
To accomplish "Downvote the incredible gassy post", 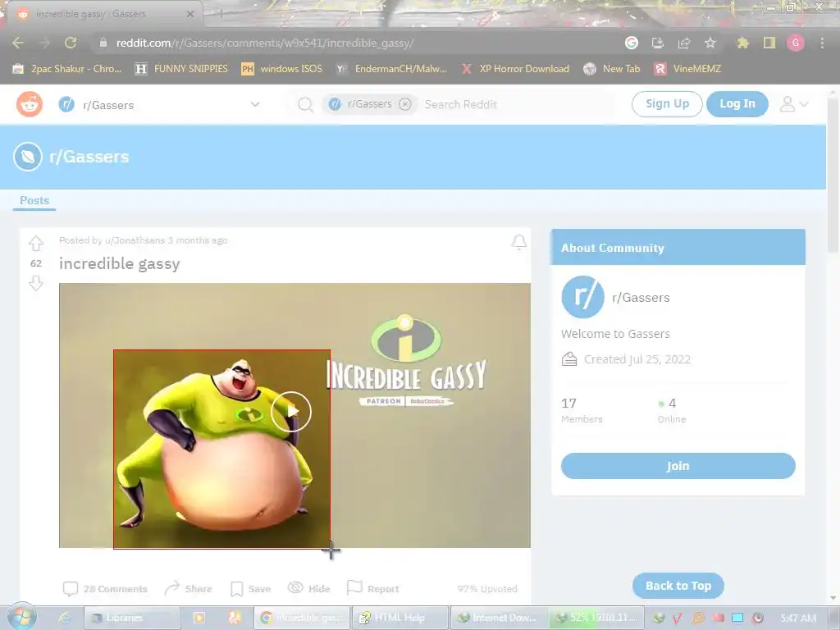I will click(36, 283).
